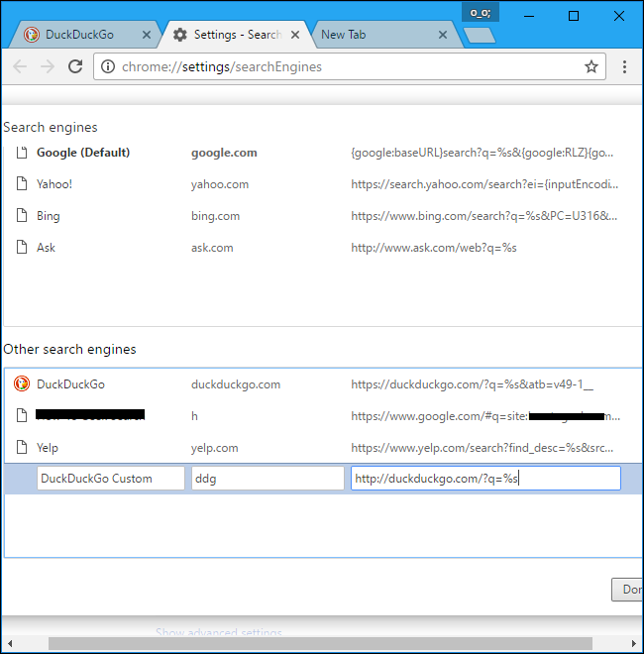Click the yelp.com keyword
Viewport: 644px width, 654px height.
pyautogui.click(x=214, y=448)
